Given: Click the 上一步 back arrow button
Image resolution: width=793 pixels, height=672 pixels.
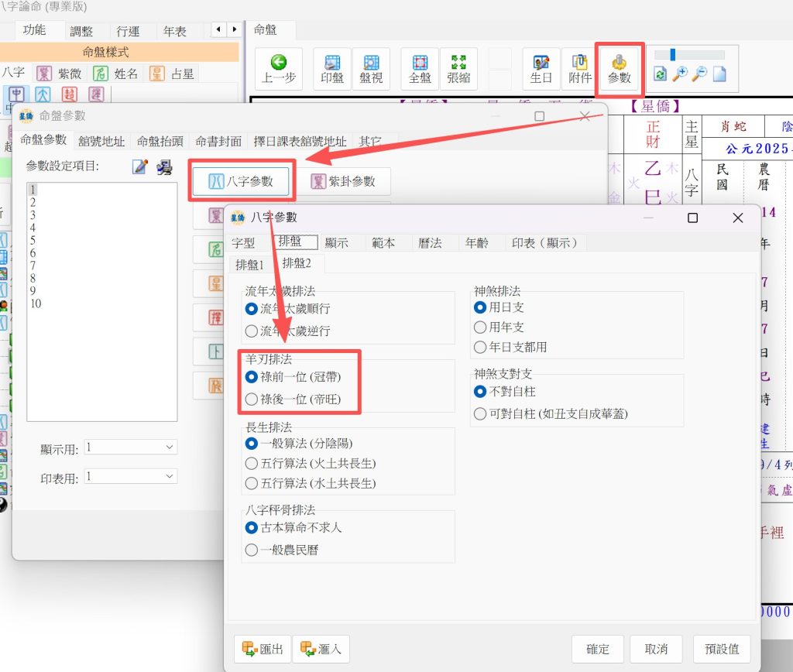Looking at the screenshot, I should coord(279,69).
